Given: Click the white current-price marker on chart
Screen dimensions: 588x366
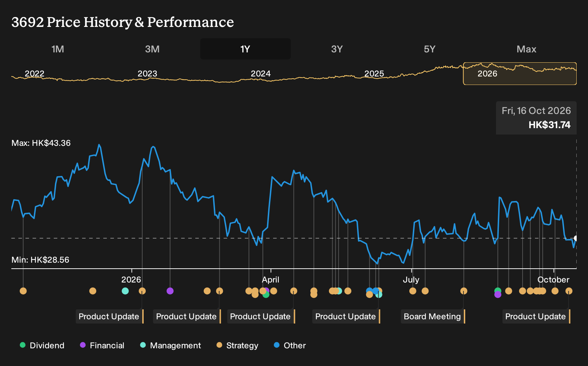Looking at the screenshot, I should pos(576,238).
